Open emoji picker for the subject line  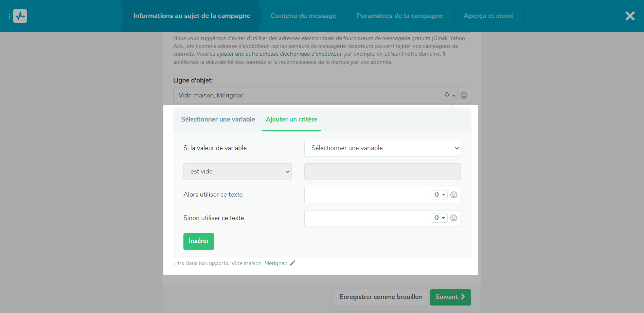pos(464,95)
